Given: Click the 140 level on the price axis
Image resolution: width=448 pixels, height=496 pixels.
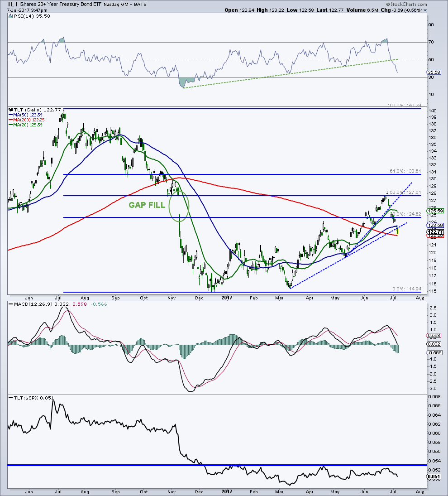Looking at the screenshot, I should tap(433, 111).
